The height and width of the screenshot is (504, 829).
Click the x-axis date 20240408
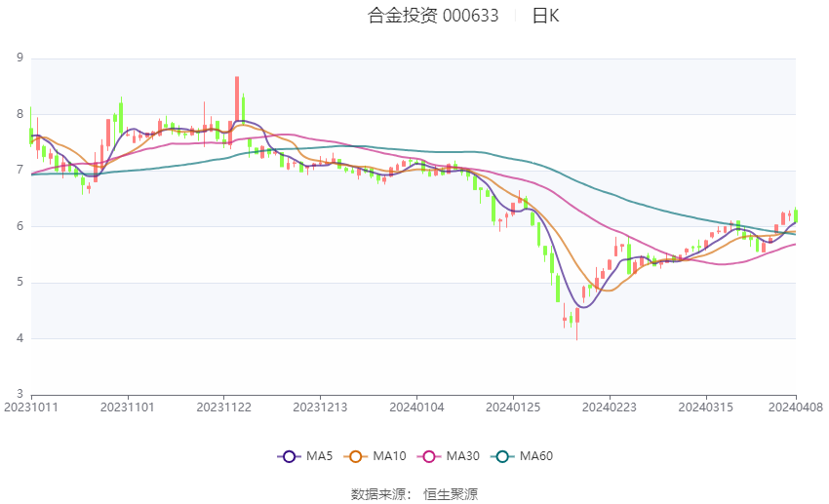tap(796, 407)
